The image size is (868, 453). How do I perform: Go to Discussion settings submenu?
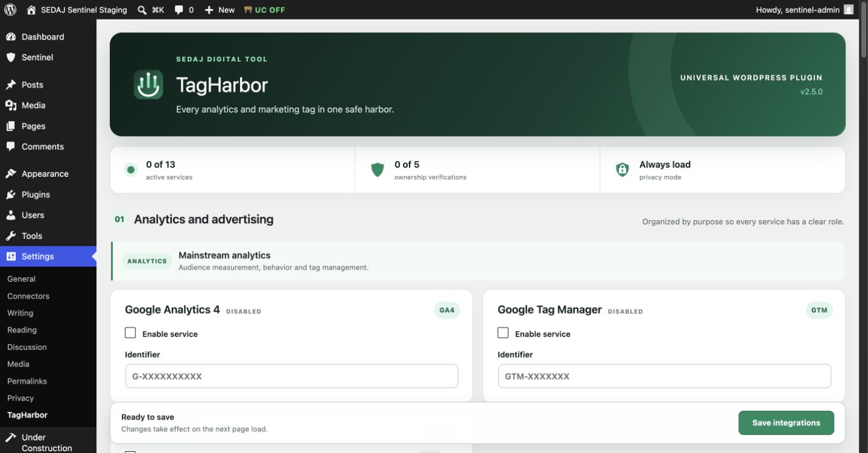(x=27, y=347)
